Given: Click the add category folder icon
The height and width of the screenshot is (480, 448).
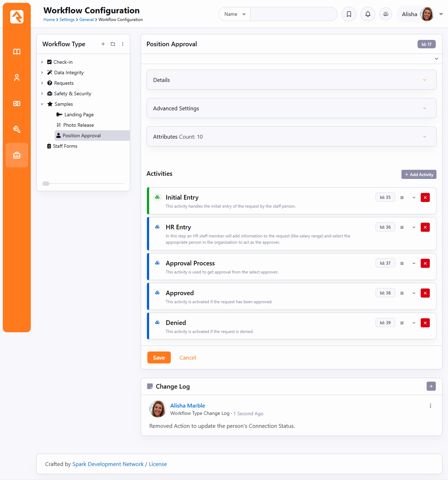Looking at the screenshot, I should (113, 44).
